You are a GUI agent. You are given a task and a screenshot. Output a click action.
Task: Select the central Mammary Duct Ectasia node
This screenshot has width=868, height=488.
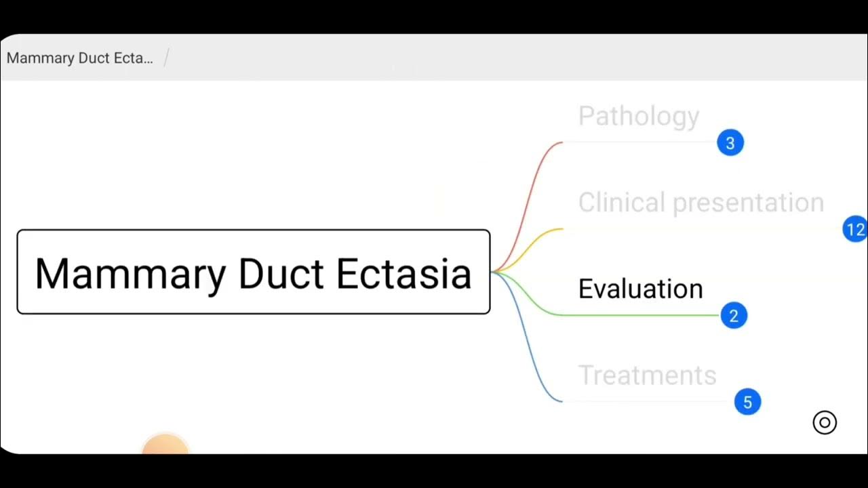pos(253,272)
